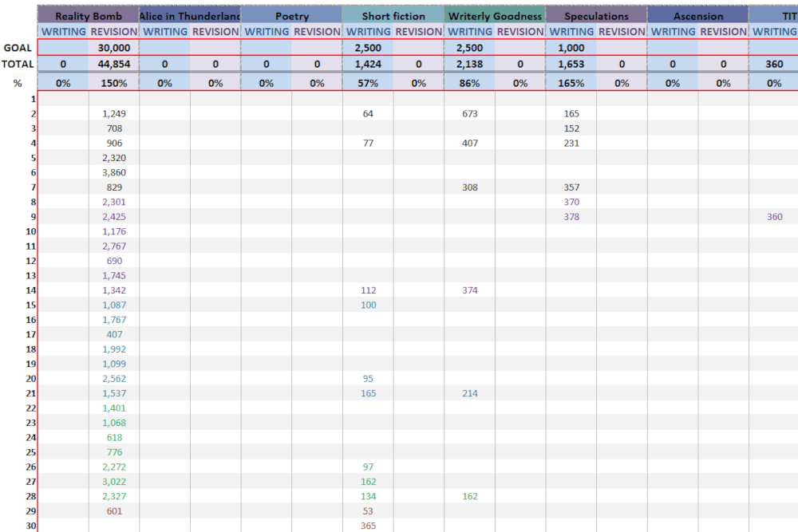
Task: Click the Short fiction header cell
Action: (393, 16)
